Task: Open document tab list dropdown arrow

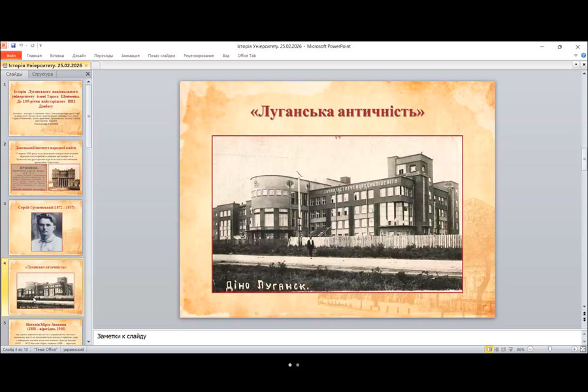Action: tap(576, 65)
